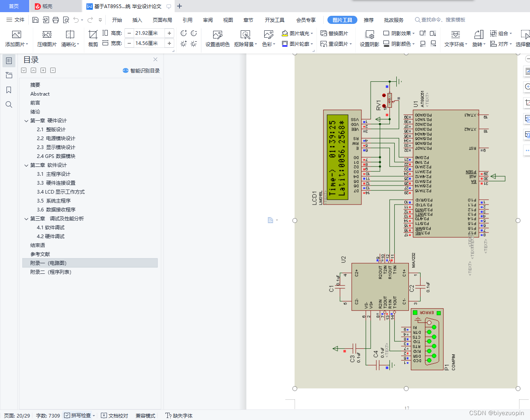Click the Text Wrapping (文字环绕) icon
The image size is (530, 420).
click(x=455, y=35)
